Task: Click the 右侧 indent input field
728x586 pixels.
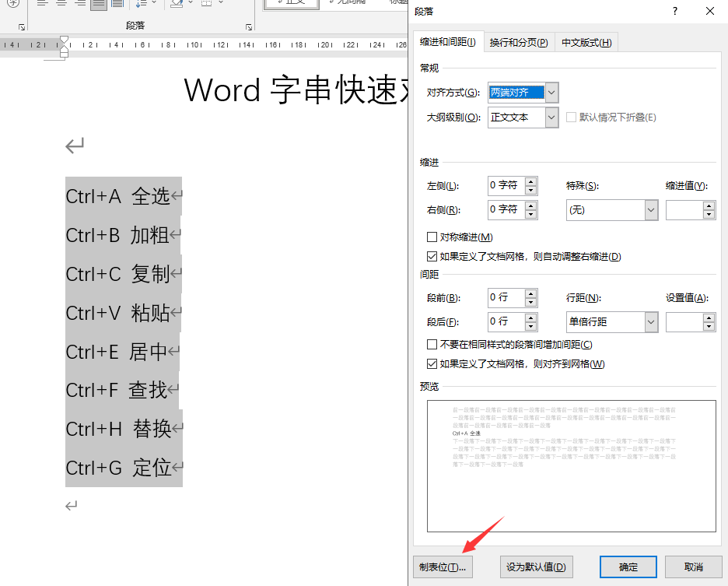Action: pyautogui.click(x=506, y=209)
